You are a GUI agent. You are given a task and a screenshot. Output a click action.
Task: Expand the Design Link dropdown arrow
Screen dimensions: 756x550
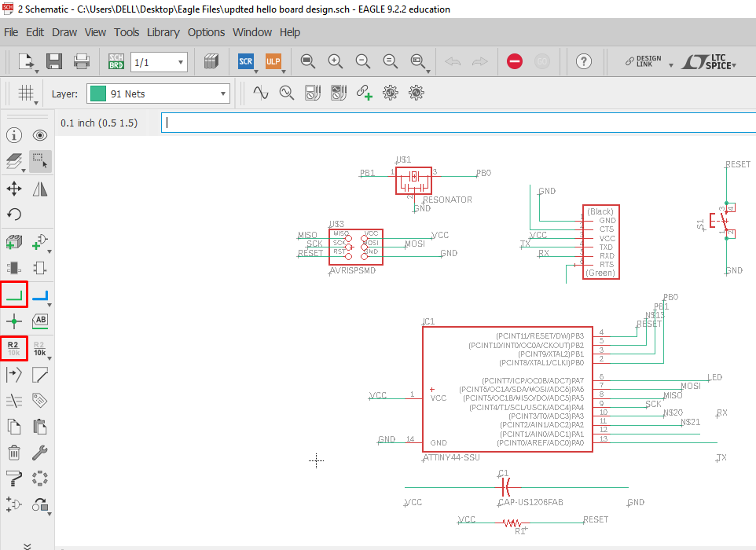point(670,65)
